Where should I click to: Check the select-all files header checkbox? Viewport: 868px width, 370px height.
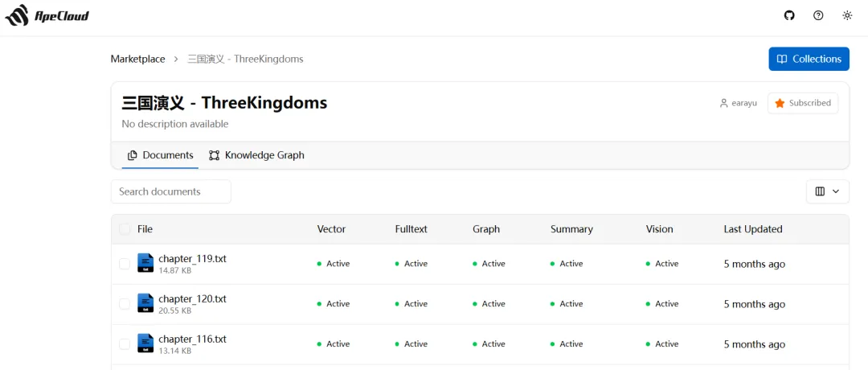[125, 229]
